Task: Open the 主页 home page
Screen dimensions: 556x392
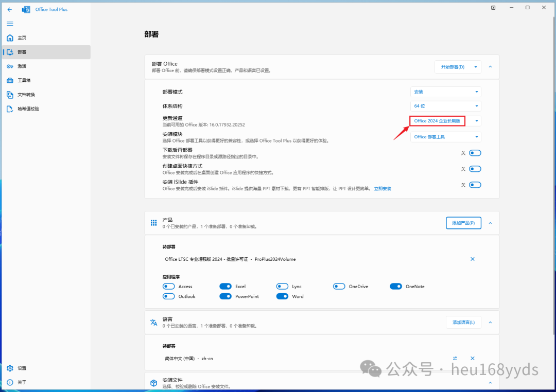Action: (x=46, y=38)
